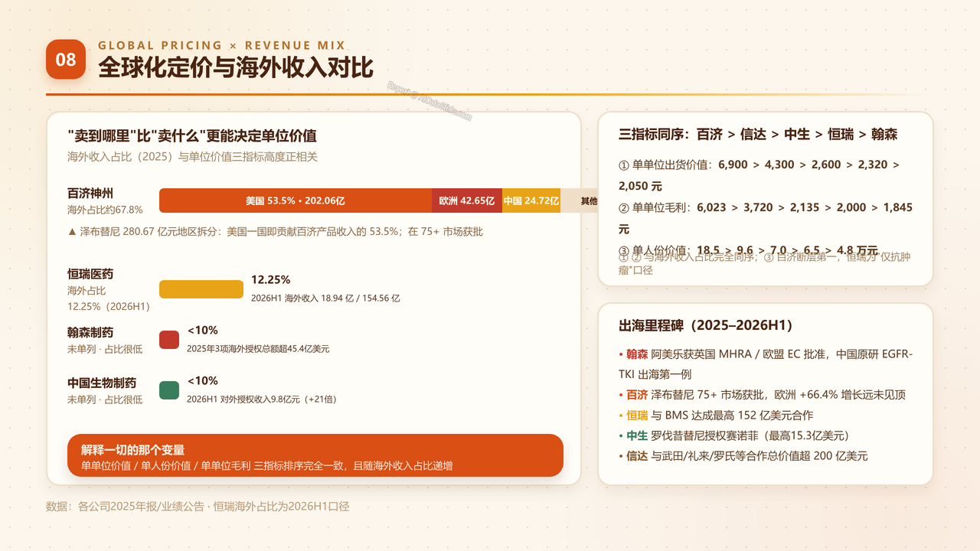Select 未单列 · 占比很低 under 中国生物制药
The image size is (980, 551).
coord(105,399)
